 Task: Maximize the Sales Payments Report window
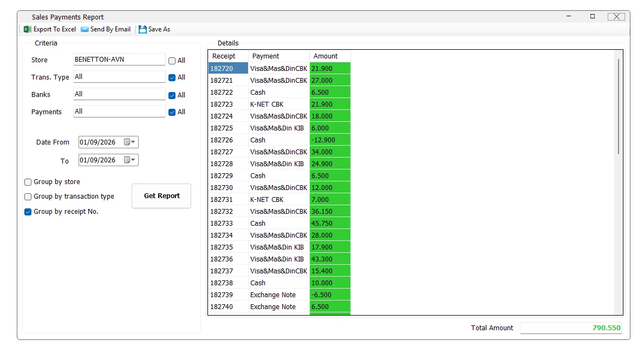tap(592, 16)
